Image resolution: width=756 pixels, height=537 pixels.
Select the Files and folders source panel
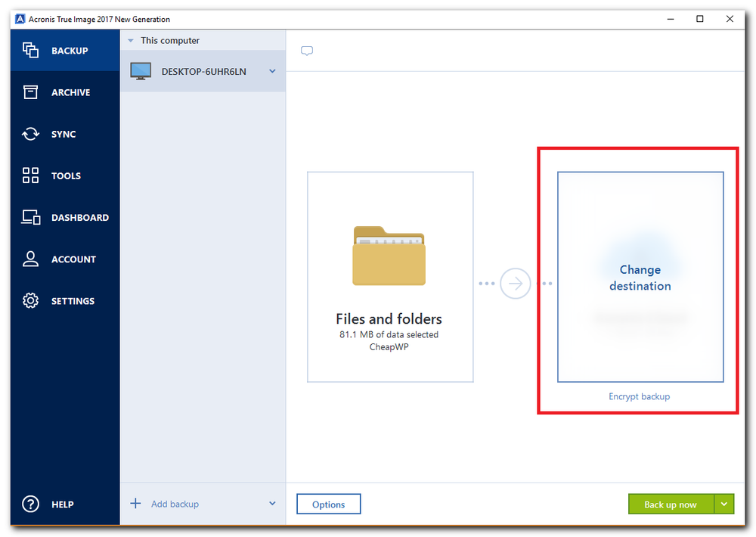[x=390, y=277]
